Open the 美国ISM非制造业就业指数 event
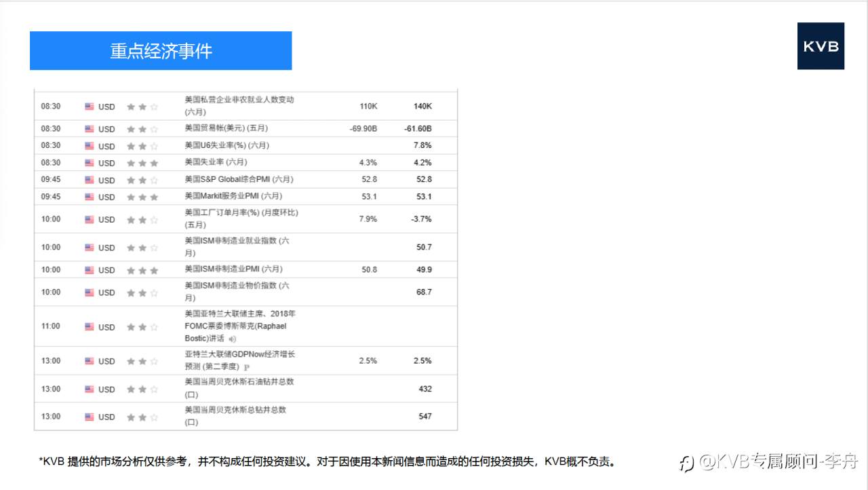The width and height of the screenshot is (868, 490). [237, 247]
